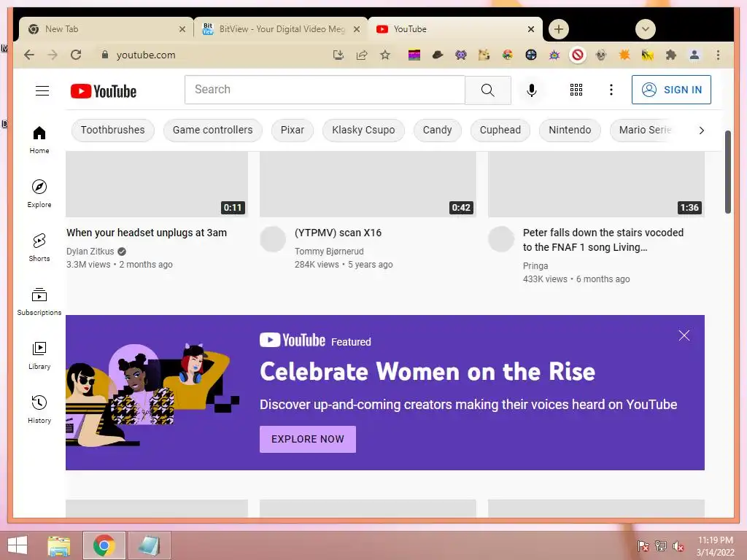
Task: Click the YouTube logo
Action: click(104, 91)
